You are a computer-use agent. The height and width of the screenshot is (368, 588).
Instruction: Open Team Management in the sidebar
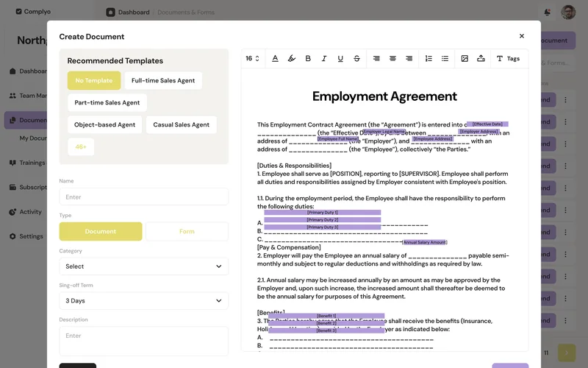pos(28,96)
